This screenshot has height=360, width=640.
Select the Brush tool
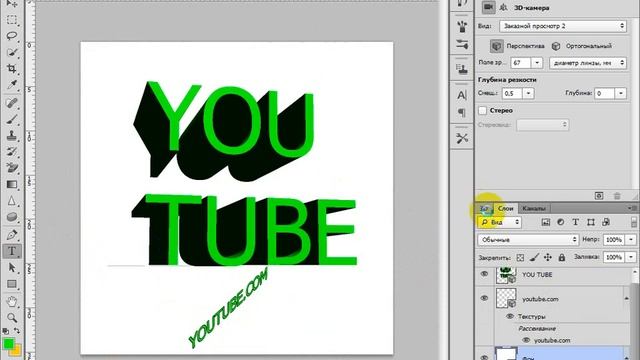click(x=12, y=119)
